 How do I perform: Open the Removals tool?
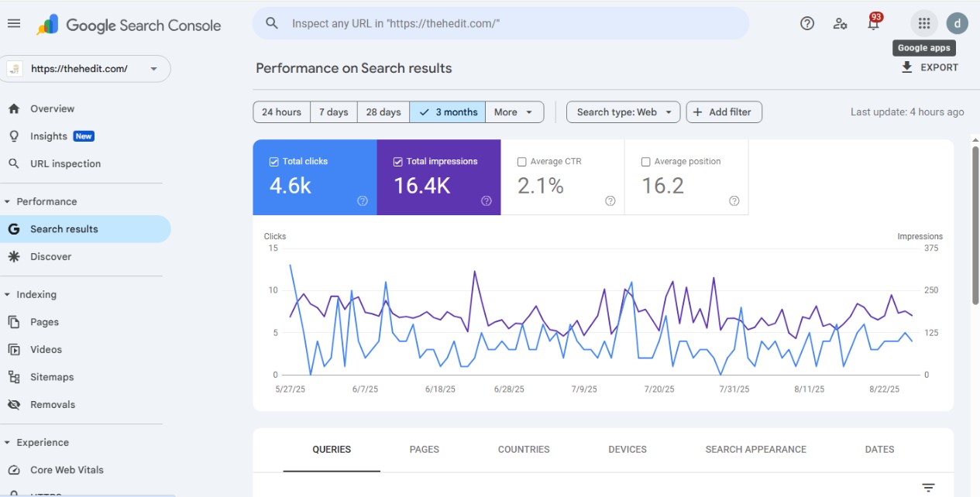tap(53, 404)
